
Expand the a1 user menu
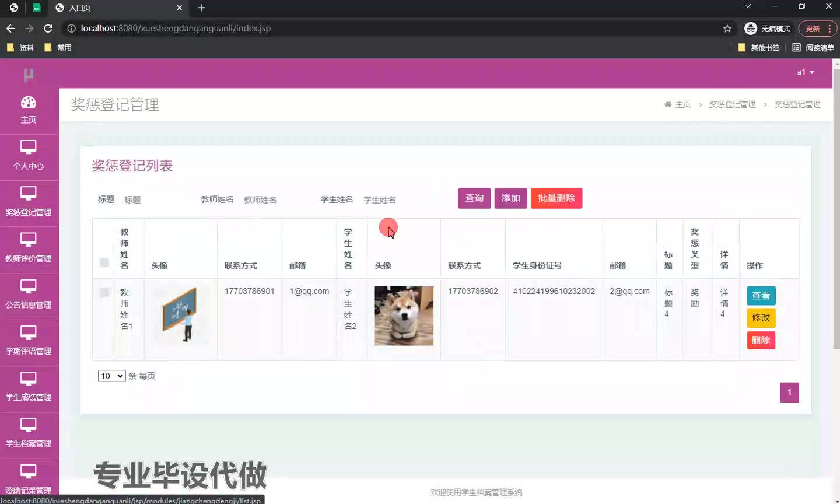tap(804, 72)
